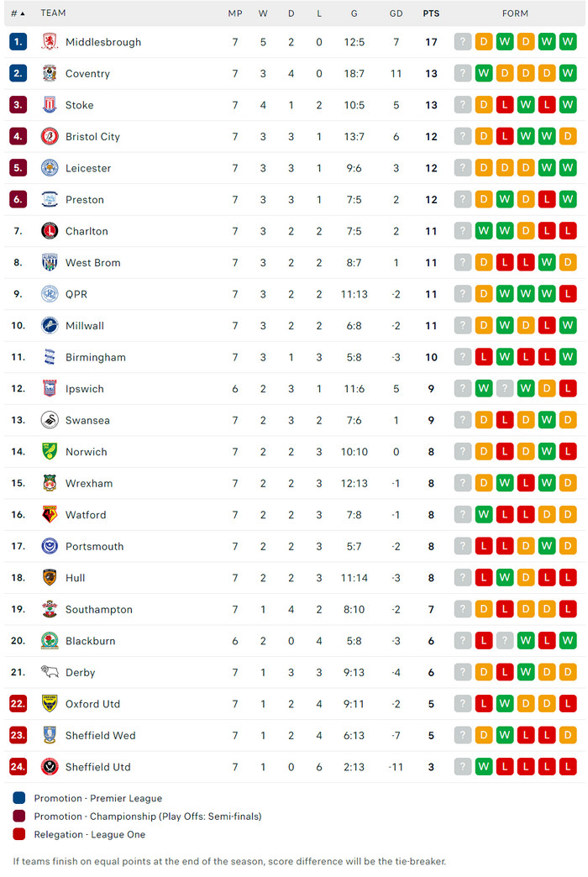
Task: Click the Watford club crest icon
Action: 50,515
